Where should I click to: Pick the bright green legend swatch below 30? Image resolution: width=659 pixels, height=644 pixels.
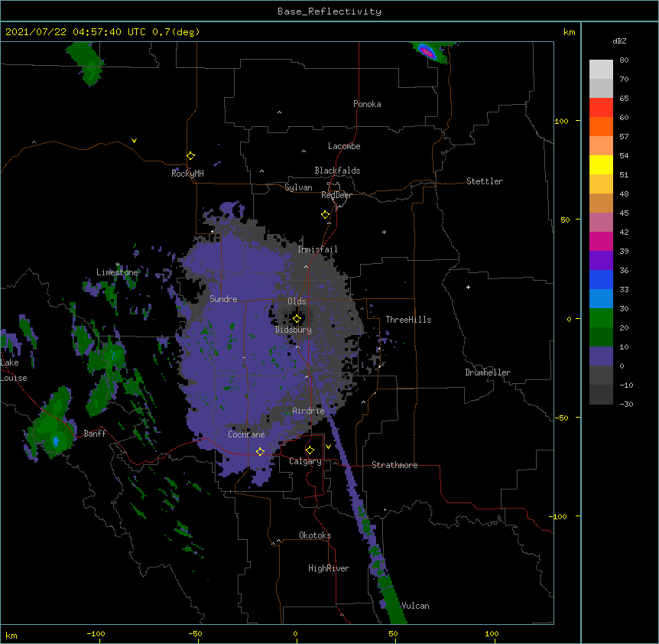pyautogui.click(x=601, y=318)
